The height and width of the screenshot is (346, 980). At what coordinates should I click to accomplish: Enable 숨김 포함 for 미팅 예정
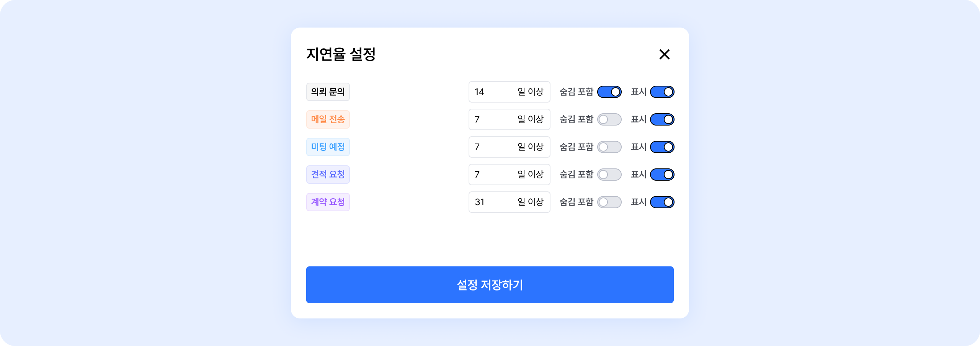pos(609,147)
